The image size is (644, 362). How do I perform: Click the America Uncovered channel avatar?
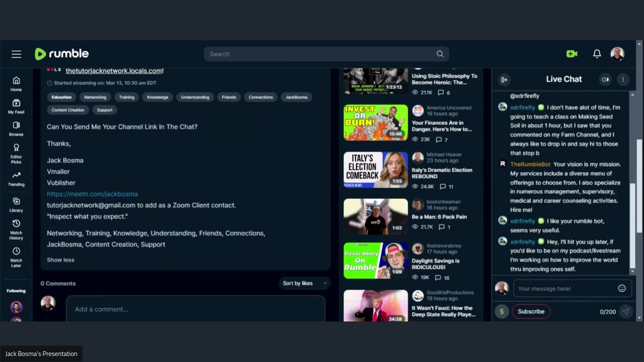[418, 111]
